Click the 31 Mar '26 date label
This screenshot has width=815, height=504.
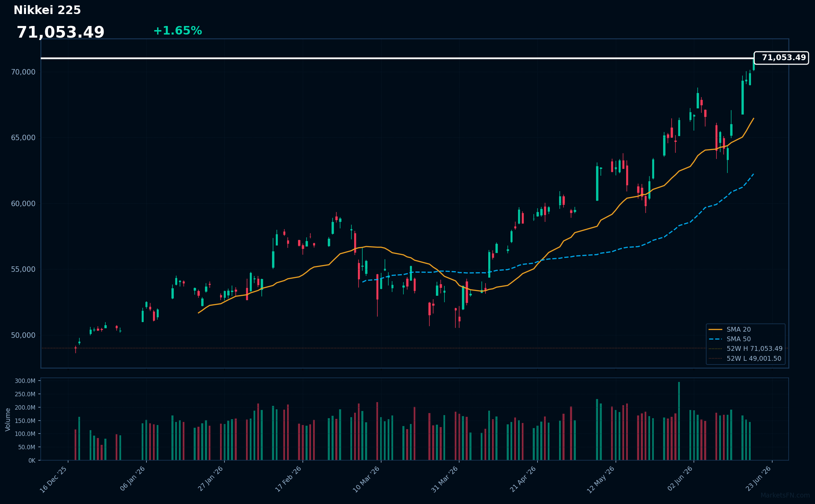click(x=444, y=479)
